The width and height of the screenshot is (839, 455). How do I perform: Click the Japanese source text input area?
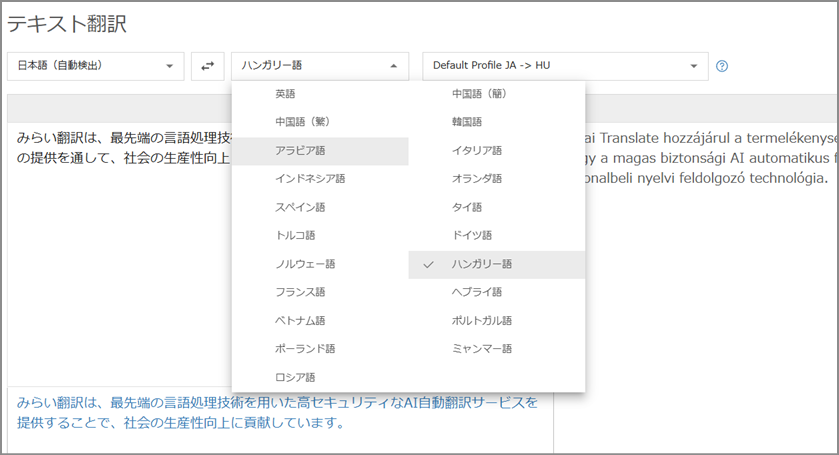coord(120,250)
